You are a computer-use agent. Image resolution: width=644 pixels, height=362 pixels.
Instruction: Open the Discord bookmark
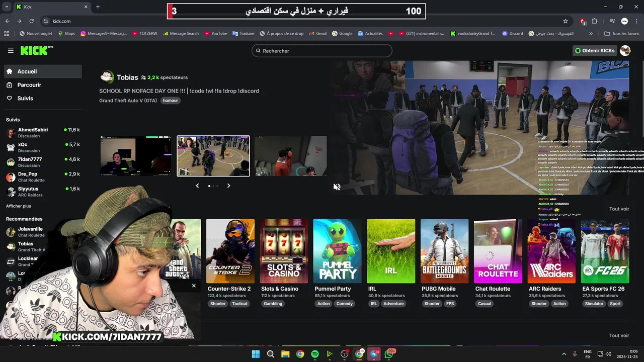(512, 34)
